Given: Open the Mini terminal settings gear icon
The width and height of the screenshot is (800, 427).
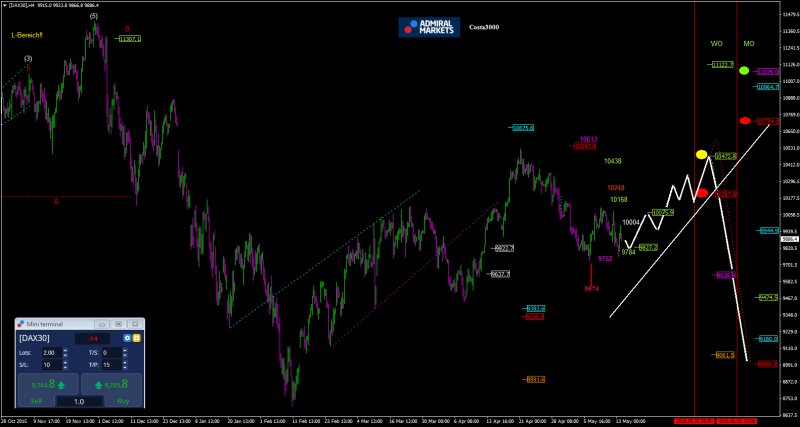Looking at the screenshot, I should (126, 339).
